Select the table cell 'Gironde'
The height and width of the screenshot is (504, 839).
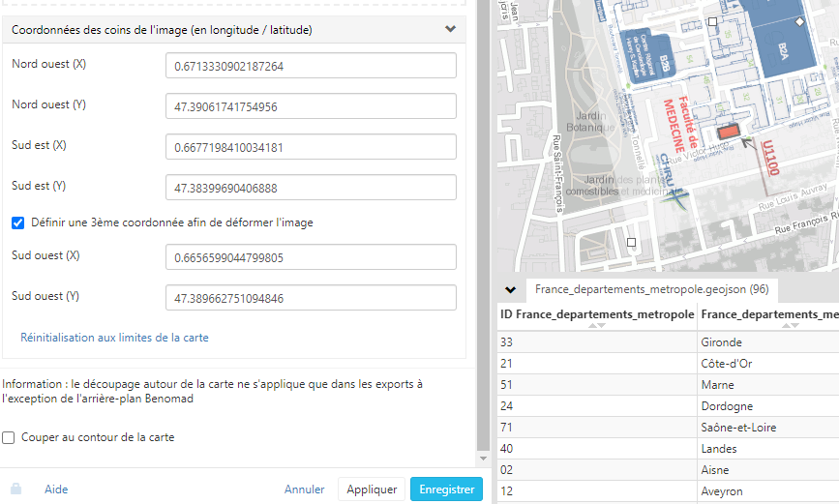coord(768,341)
